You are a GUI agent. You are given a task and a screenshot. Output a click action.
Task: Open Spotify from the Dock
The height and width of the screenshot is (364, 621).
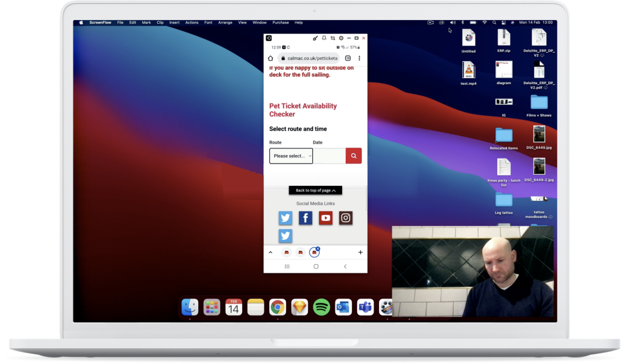pyautogui.click(x=321, y=307)
